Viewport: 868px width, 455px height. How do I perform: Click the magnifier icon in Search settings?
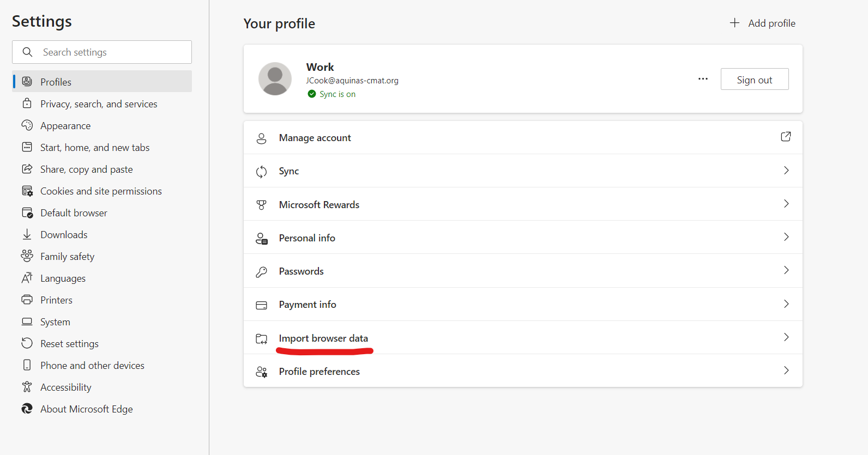pos(27,52)
